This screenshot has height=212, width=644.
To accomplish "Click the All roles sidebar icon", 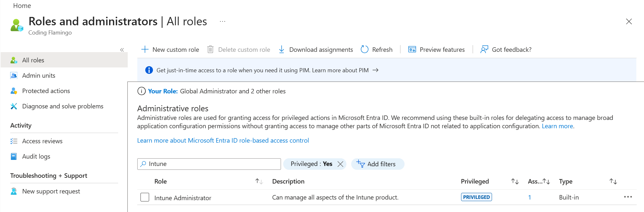I will tap(14, 60).
